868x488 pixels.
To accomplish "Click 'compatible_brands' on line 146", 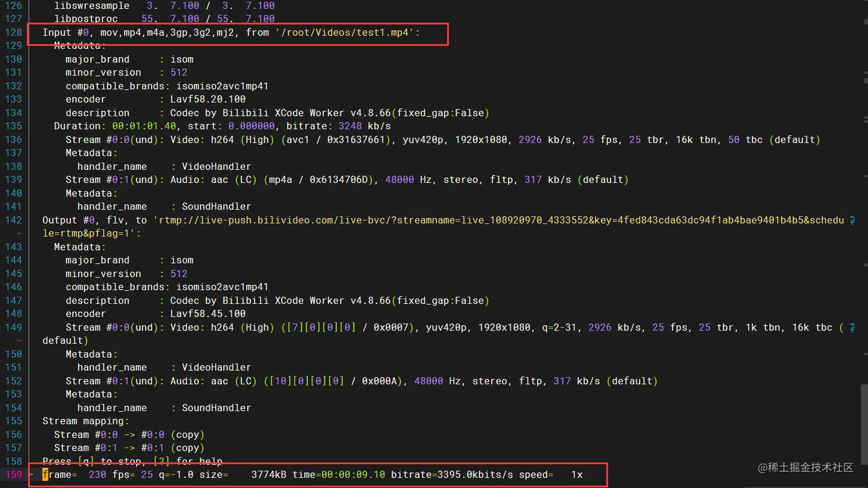I will [115, 287].
